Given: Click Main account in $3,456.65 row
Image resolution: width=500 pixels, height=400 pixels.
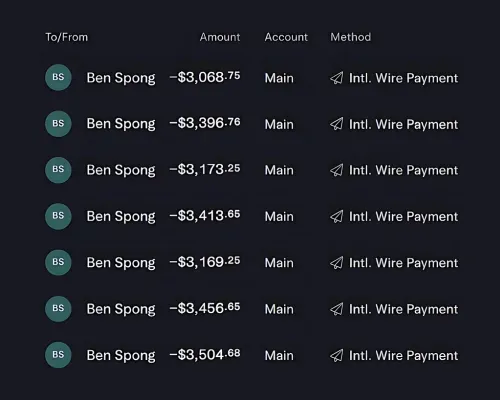Looking at the screenshot, I should [279, 309].
